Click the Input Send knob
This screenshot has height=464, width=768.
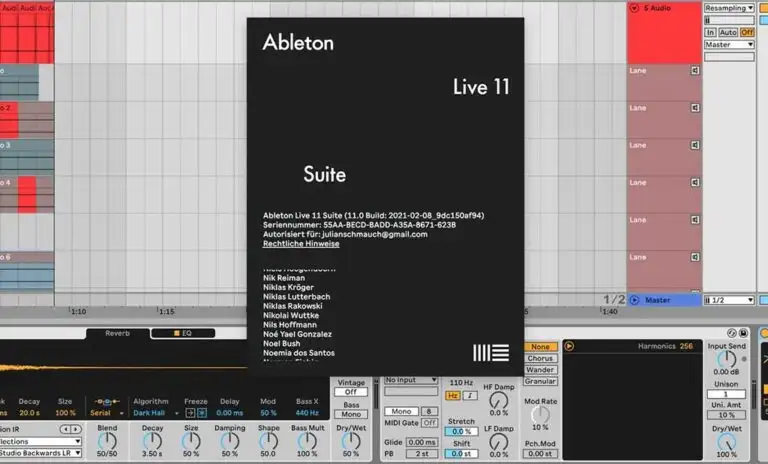click(x=726, y=359)
